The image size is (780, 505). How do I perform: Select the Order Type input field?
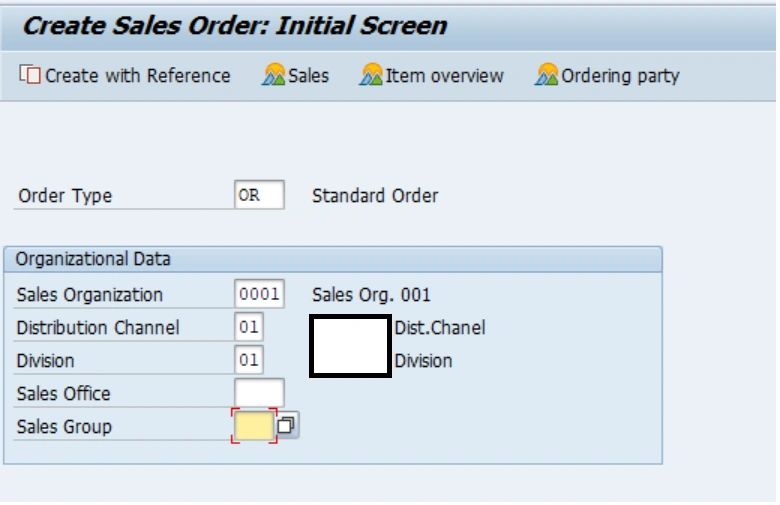coord(259,195)
